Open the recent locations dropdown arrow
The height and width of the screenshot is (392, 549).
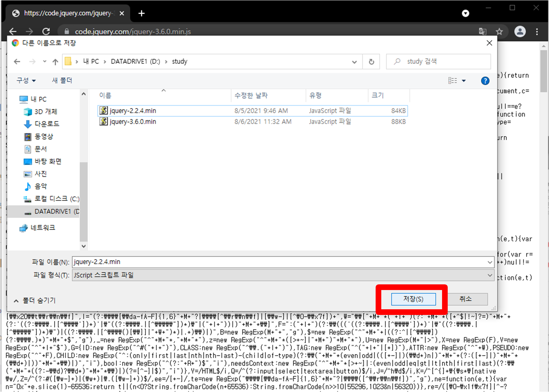(x=45, y=61)
